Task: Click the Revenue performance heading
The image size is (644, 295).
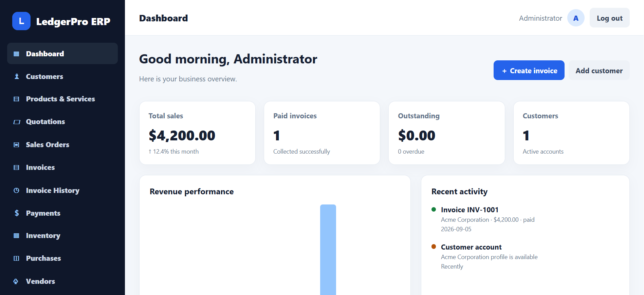Action: 192,192
